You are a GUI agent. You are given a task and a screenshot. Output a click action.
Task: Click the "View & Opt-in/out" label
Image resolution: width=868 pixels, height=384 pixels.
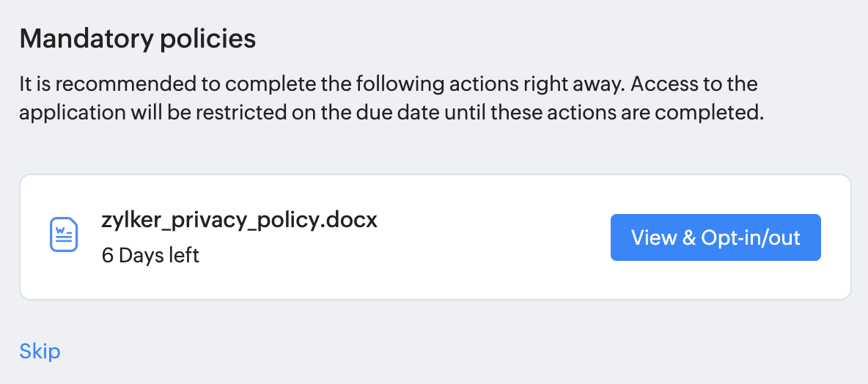[715, 237]
